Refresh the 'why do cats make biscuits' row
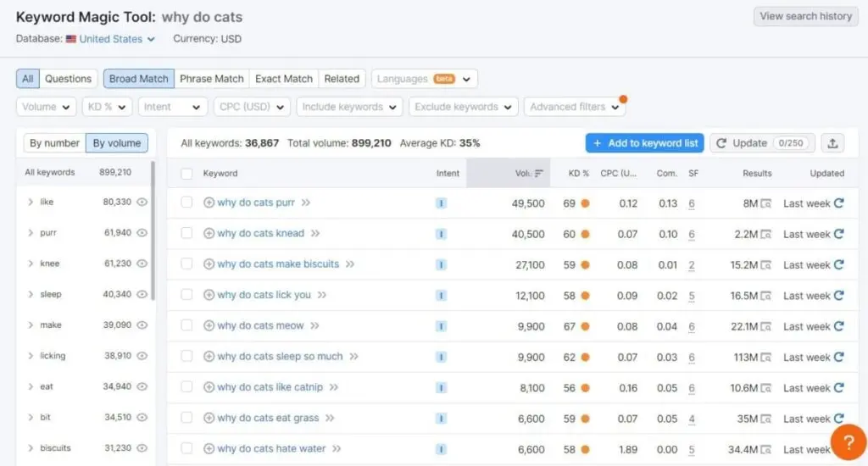The width and height of the screenshot is (868, 466). point(838,264)
